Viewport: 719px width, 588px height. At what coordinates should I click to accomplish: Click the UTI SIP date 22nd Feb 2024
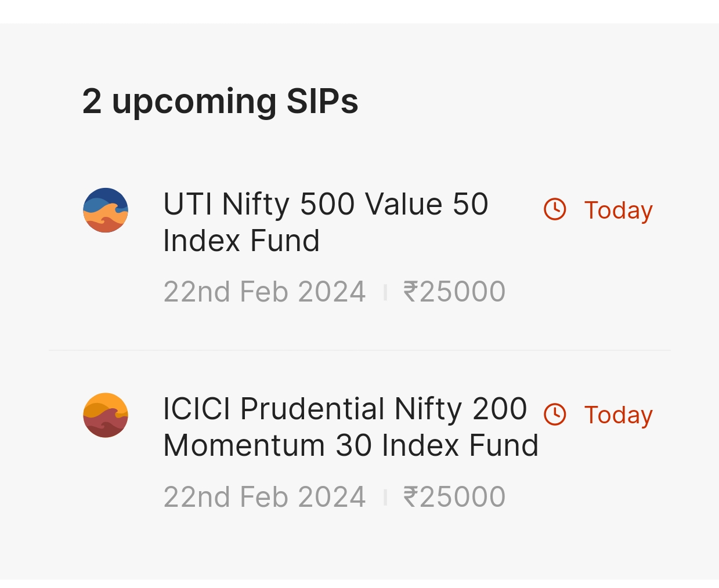coord(265,292)
